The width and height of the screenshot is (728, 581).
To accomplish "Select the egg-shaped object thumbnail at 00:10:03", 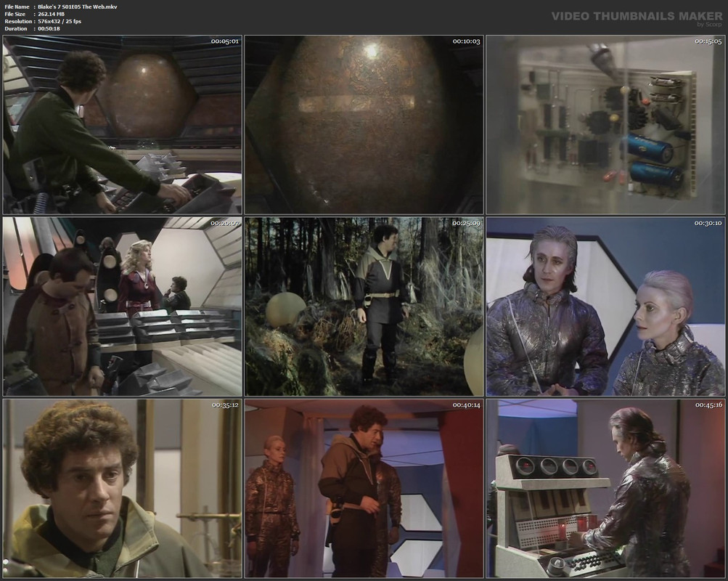I will coord(364,125).
